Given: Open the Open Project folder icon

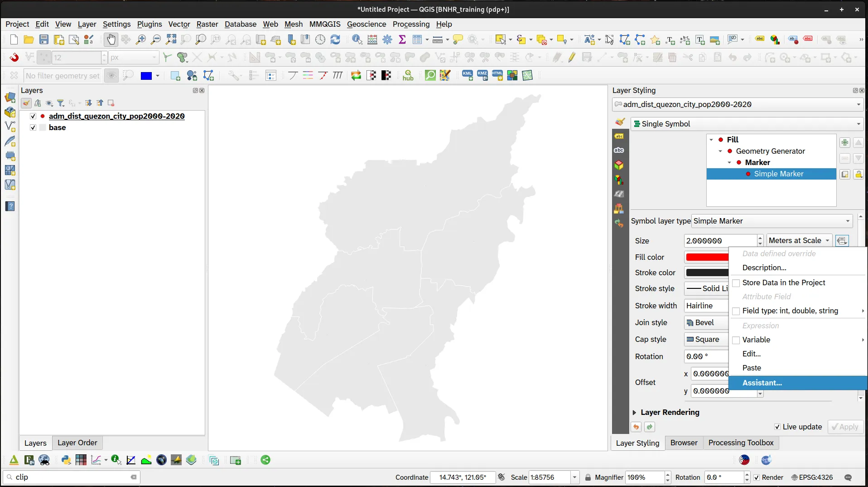Looking at the screenshot, I should click(x=29, y=40).
